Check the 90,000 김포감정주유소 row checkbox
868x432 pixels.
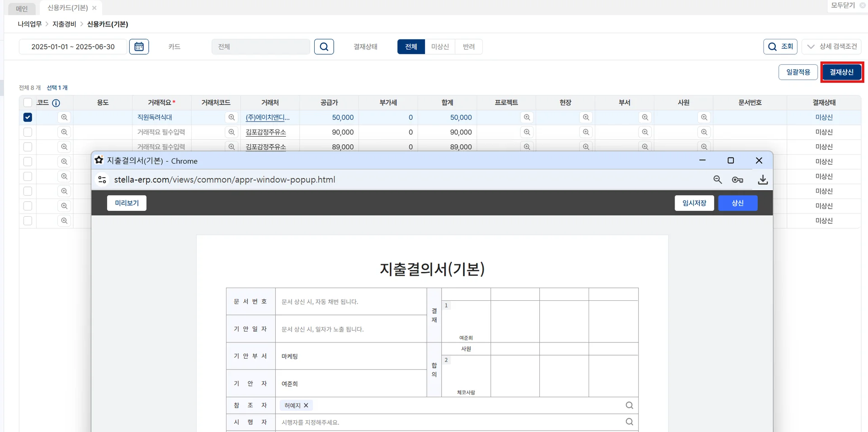[28, 132]
